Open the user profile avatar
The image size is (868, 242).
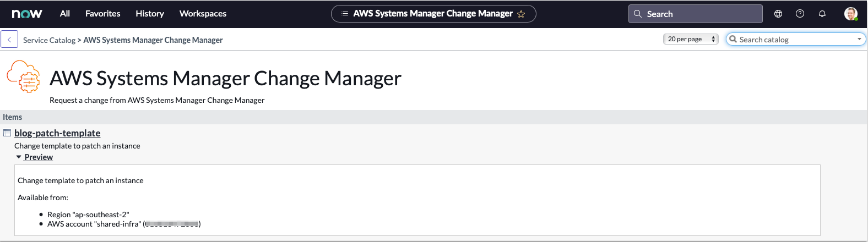pos(851,14)
